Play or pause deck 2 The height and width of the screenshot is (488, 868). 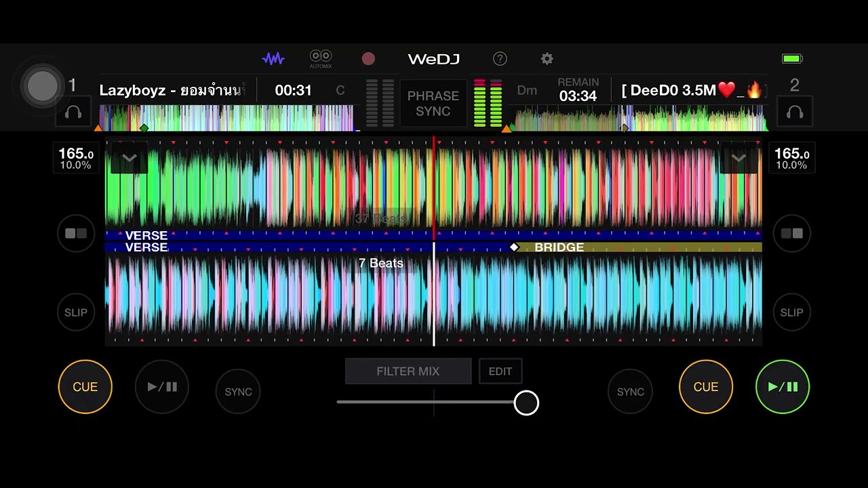tap(783, 387)
